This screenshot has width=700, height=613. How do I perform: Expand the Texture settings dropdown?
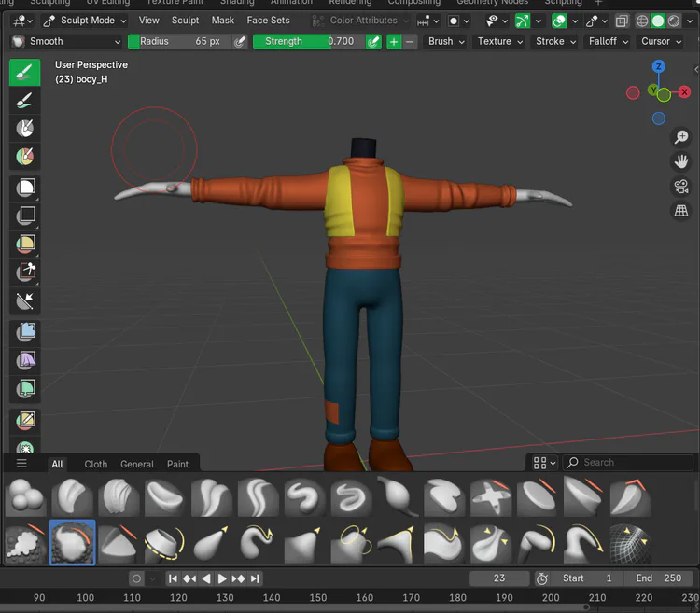click(x=499, y=41)
